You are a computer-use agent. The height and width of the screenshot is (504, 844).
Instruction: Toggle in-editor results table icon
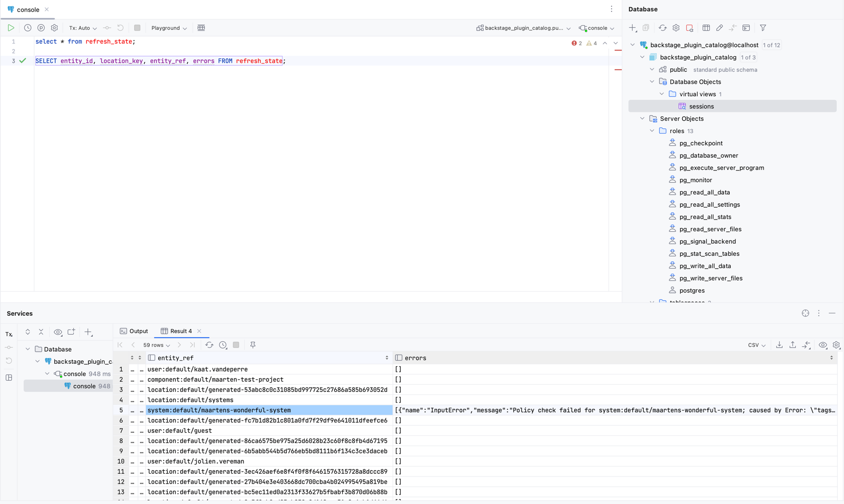(x=201, y=28)
